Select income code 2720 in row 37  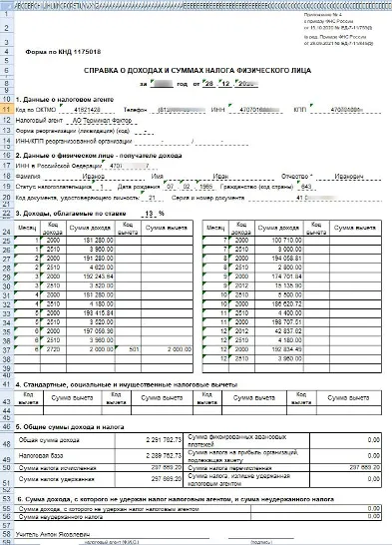(x=53, y=349)
